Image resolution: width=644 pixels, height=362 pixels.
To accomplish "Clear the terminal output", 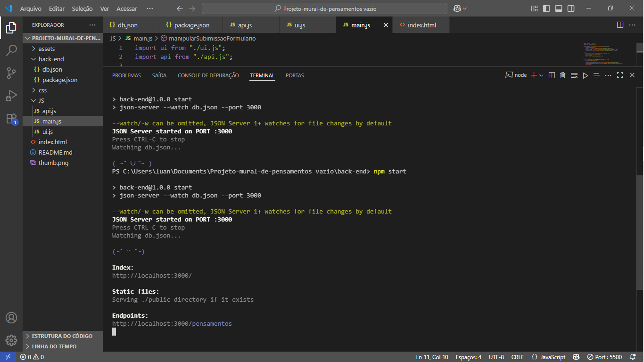I will pos(574,75).
